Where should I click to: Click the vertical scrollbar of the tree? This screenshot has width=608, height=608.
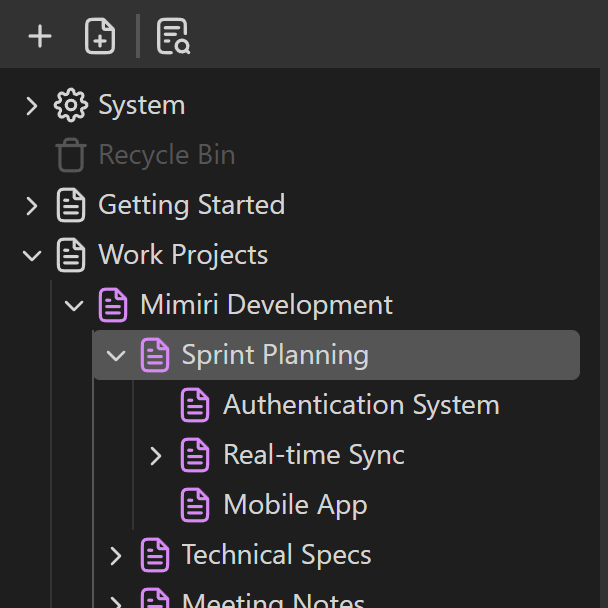click(604, 338)
